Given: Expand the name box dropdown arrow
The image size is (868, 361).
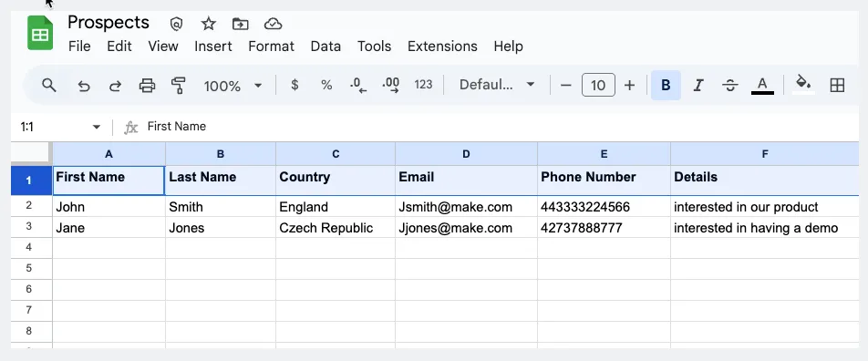Looking at the screenshot, I should [x=97, y=127].
